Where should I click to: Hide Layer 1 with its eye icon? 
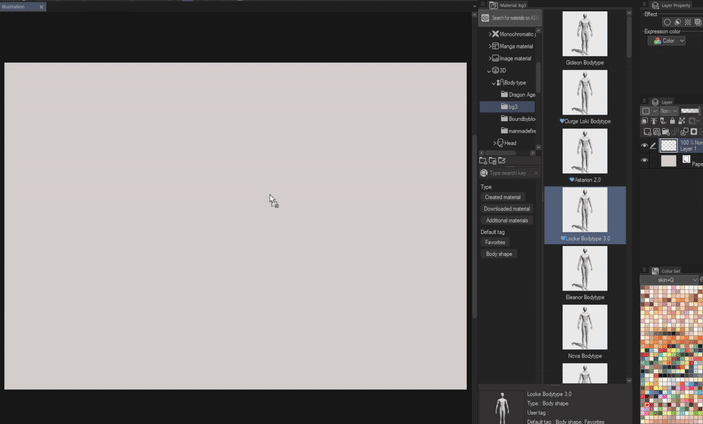(644, 146)
